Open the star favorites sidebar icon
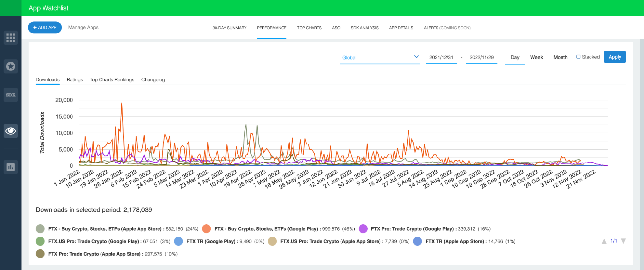Screen dimensions: 644x270 (x=11, y=66)
